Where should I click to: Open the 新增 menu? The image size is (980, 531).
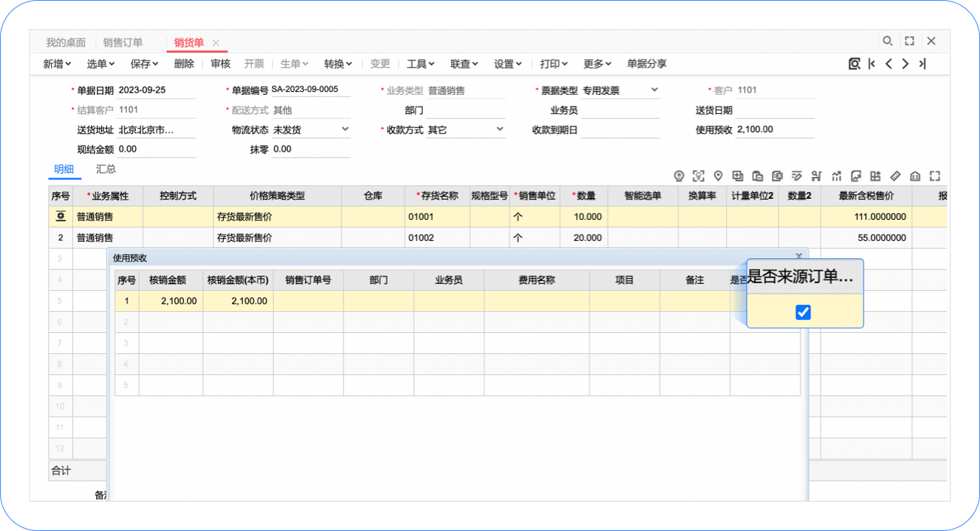[57, 64]
